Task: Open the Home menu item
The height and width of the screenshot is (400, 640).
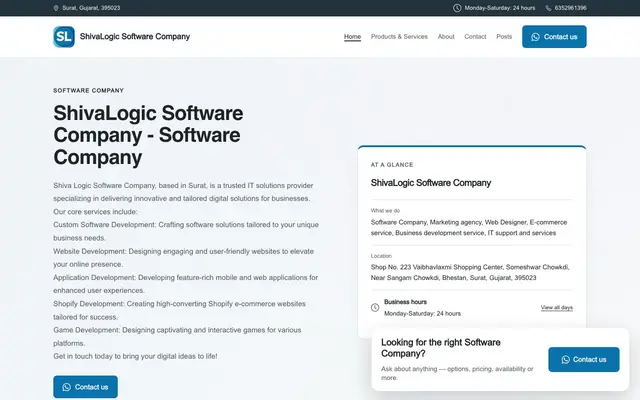Action: [352, 37]
